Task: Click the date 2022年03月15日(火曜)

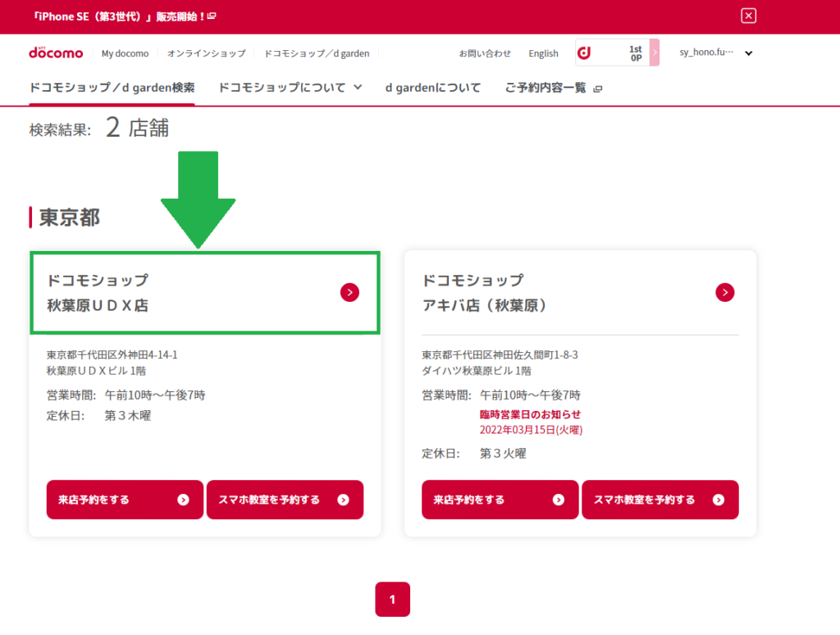Action: click(x=531, y=430)
